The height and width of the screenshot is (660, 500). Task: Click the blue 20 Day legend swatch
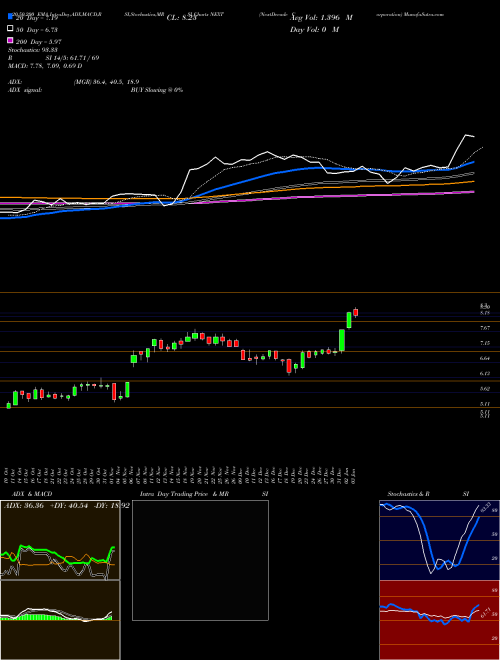[x=10, y=17]
